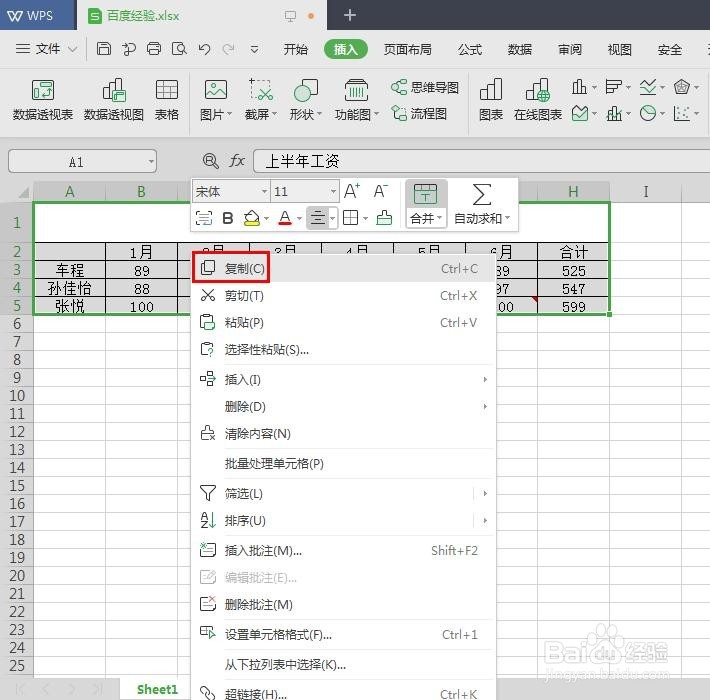710x700 pixels.
Task: Open the 宋体 font name dropdown
Action: coord(264,192)
